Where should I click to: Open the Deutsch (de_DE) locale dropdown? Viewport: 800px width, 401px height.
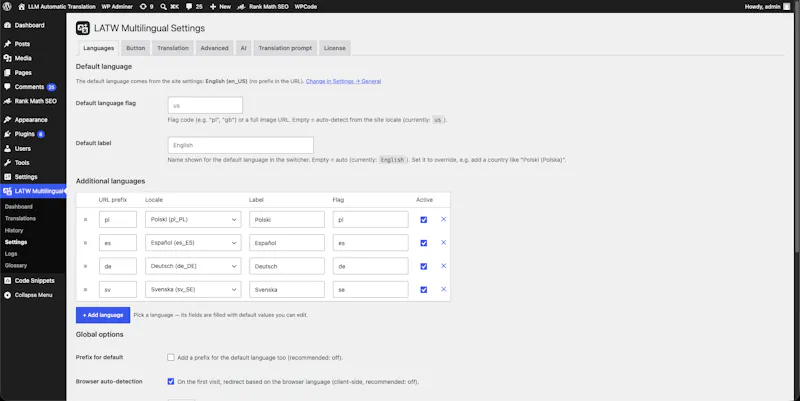[193, 266]
